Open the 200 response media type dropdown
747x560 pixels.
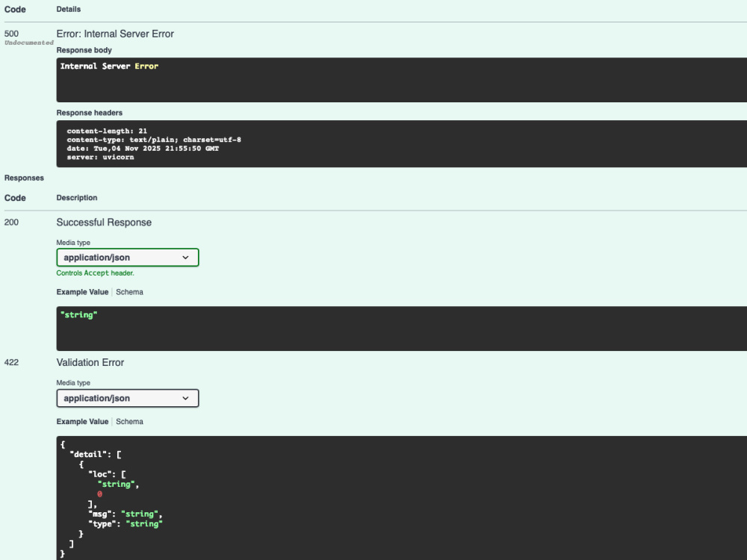coord(127,257)
